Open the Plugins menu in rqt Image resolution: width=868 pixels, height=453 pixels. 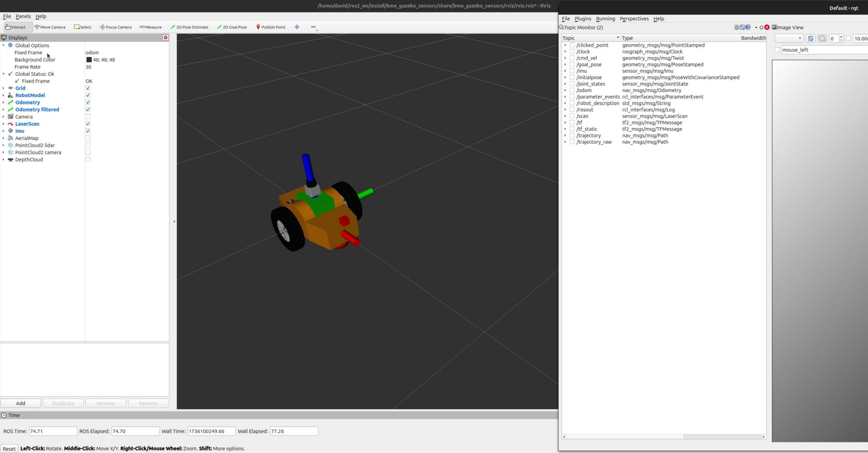pyautogui.click(x=583, y=19)
